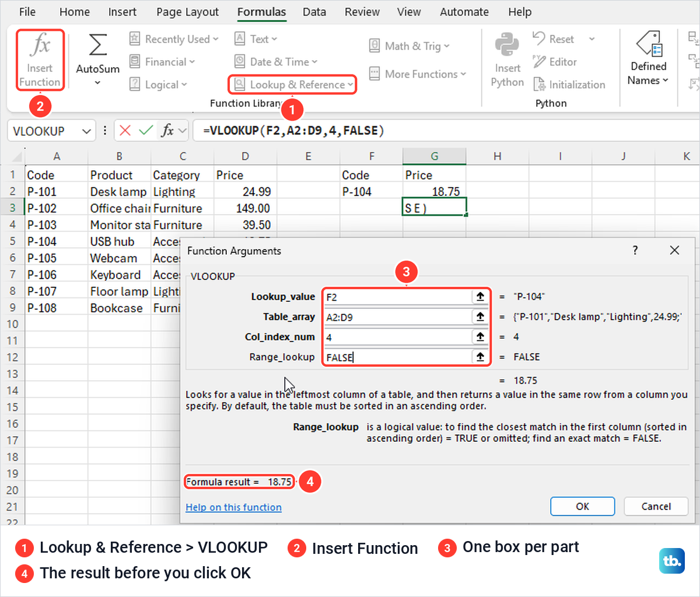The height and width of the screenshot is (597, 700).
Task: Switch to the View tab
Action: click(x=408, y=12)
